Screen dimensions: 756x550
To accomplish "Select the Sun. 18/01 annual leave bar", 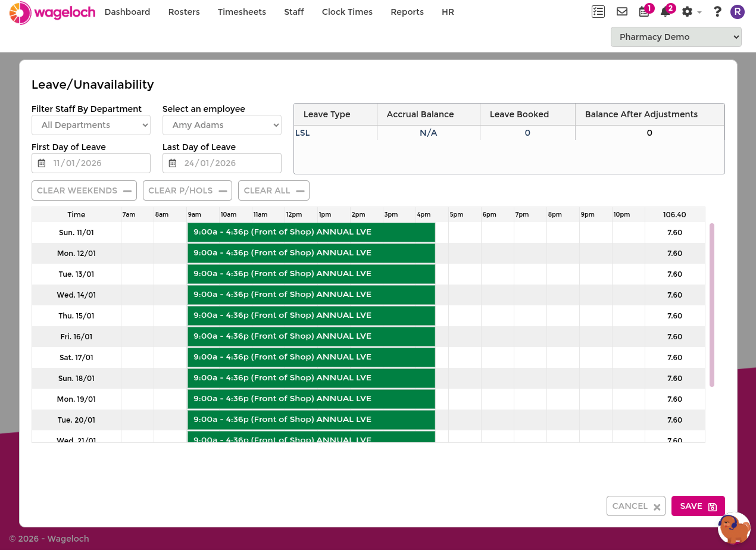I will tap(311, 378).
